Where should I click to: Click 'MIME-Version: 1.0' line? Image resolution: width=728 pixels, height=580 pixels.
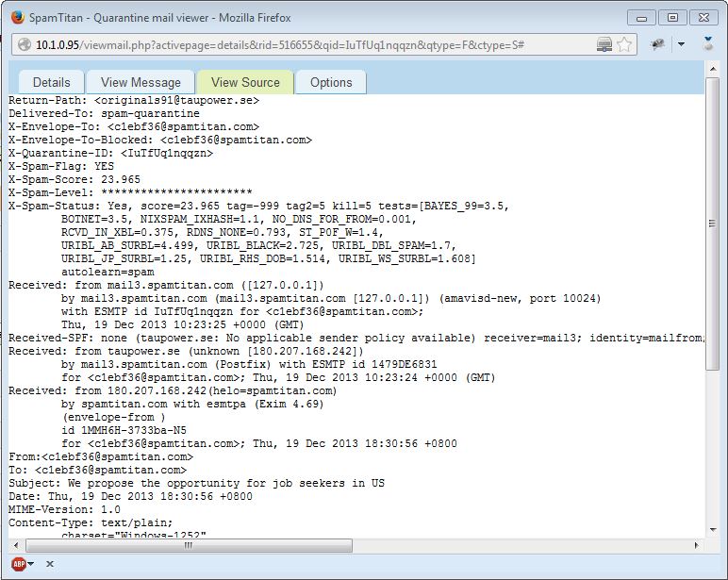click(x=64, y=509)
